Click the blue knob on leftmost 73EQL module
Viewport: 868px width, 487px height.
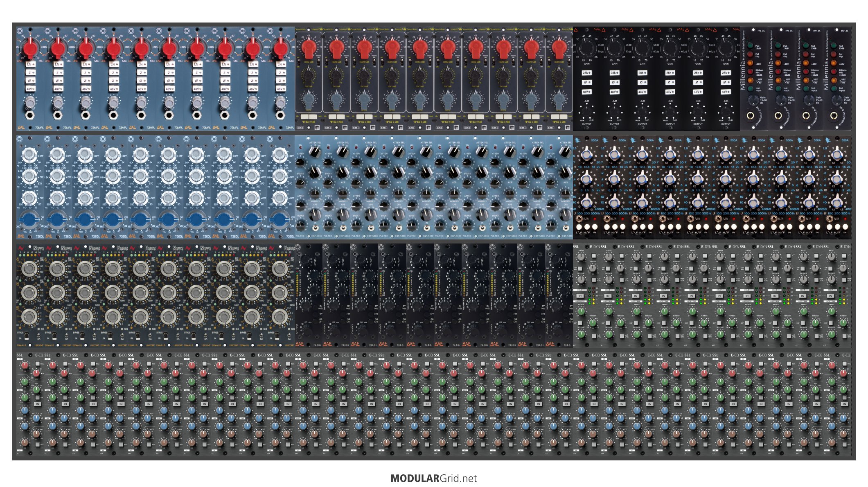29,219
